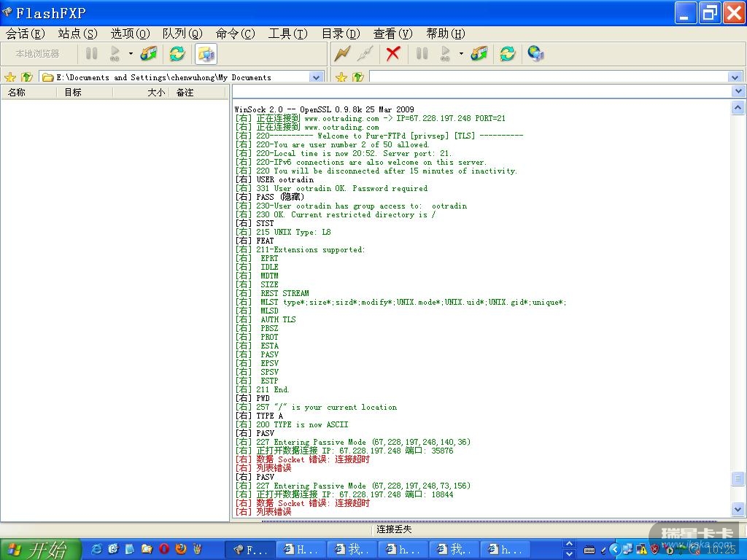Viewport: 747px width, 560px height.
Task: Open the 站点(S) menu
Action: coord(77,34)
